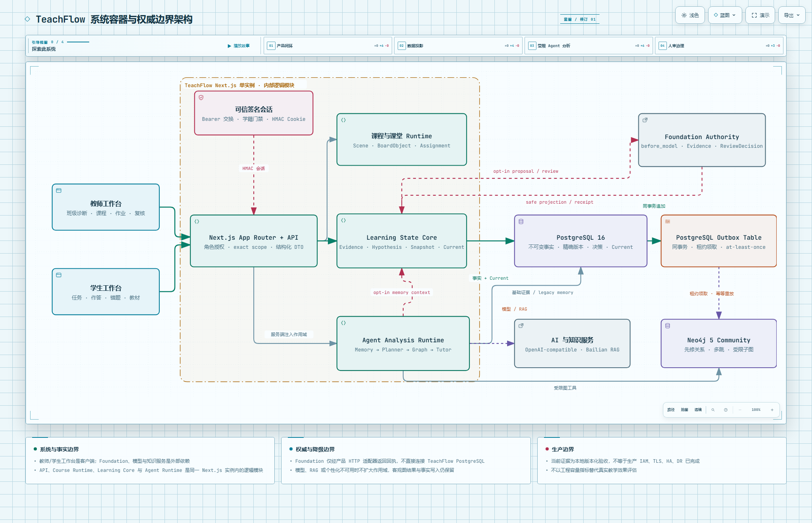Click the code icon in Next.js App Router node
The height and width of the screenshot is (523, 812).
click(x=197, y=221)
